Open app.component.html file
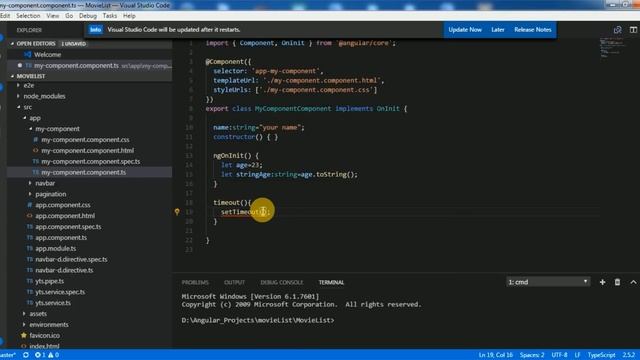Screen dimensions: 640x360 [x=65, y=216]
